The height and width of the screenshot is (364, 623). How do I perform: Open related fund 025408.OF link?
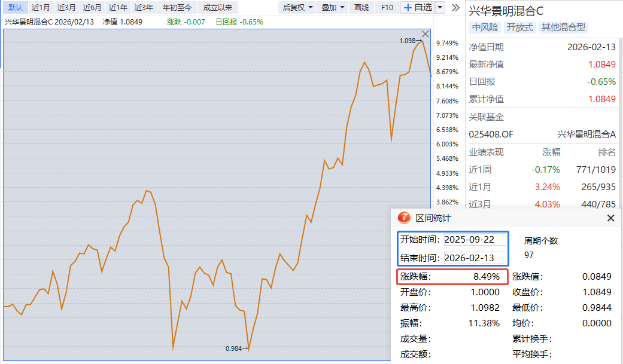coord(491,134)
